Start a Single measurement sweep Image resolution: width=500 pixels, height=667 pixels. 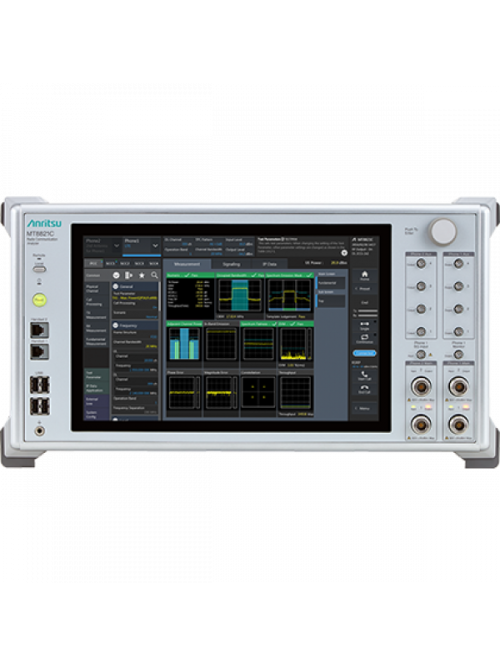364,325
